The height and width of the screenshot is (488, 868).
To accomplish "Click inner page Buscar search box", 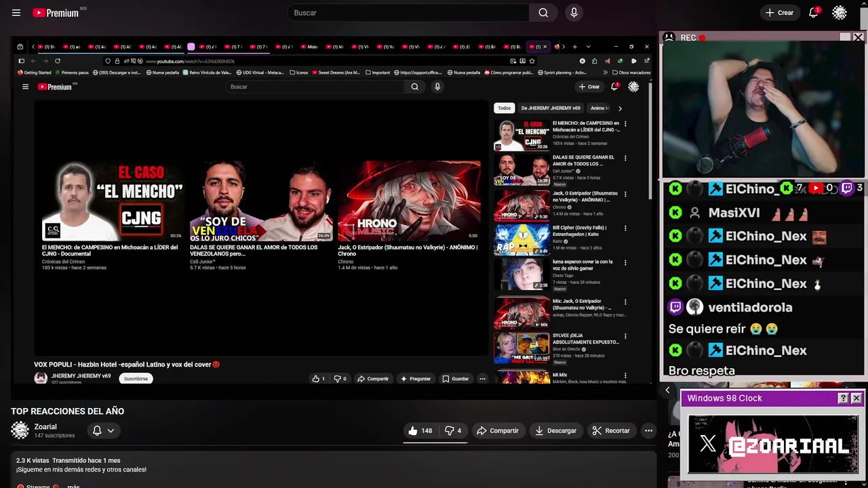I will (316, 87).
